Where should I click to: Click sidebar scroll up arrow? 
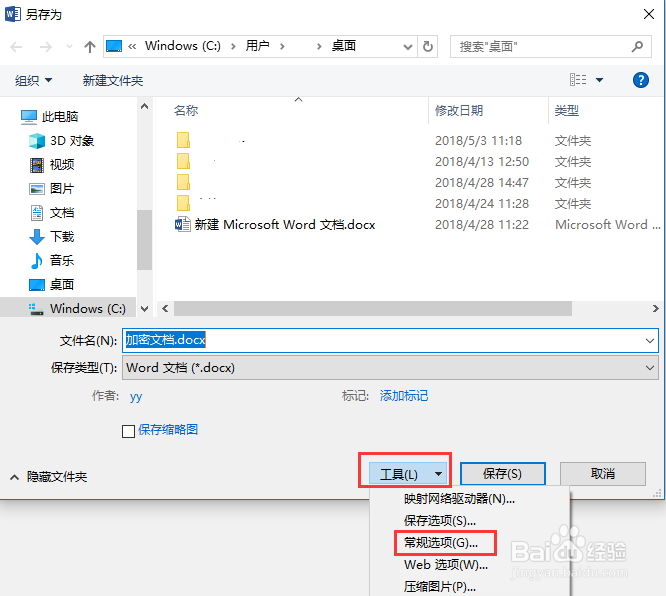(144, 106)
